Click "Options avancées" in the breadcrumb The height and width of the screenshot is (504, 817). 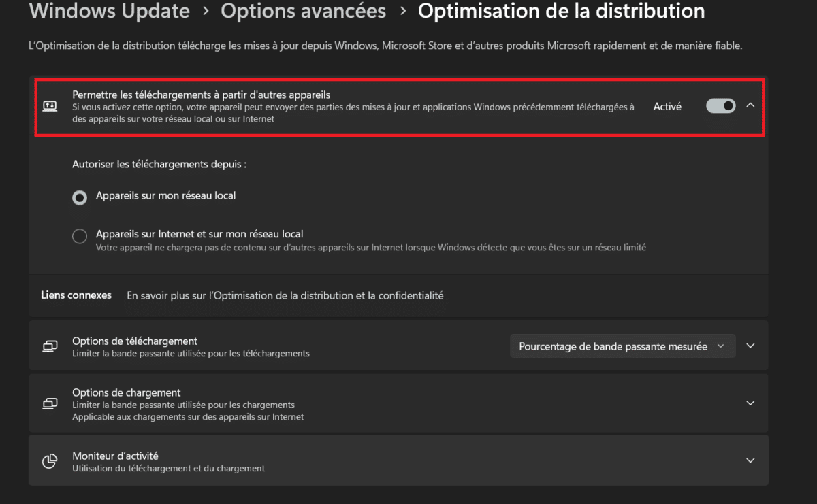(x=303, y=11)
